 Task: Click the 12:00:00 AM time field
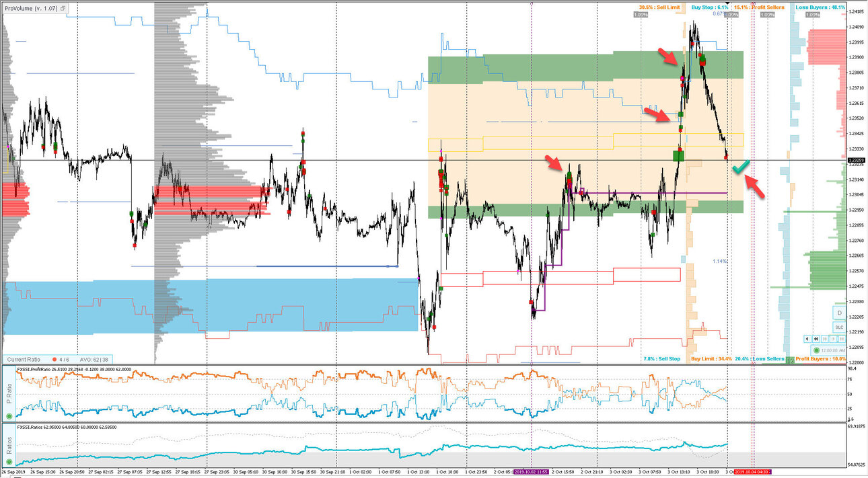(x=833, y=350)
